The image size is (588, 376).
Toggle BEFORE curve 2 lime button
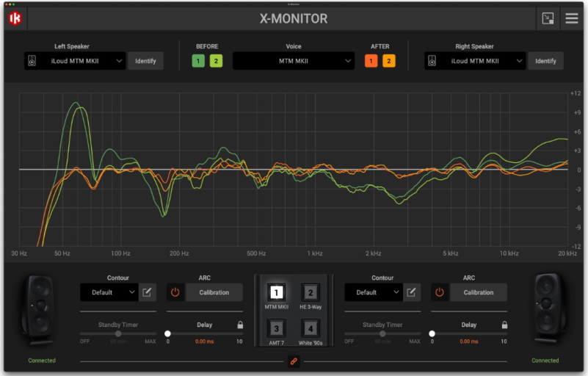click(x=216, y=61)
